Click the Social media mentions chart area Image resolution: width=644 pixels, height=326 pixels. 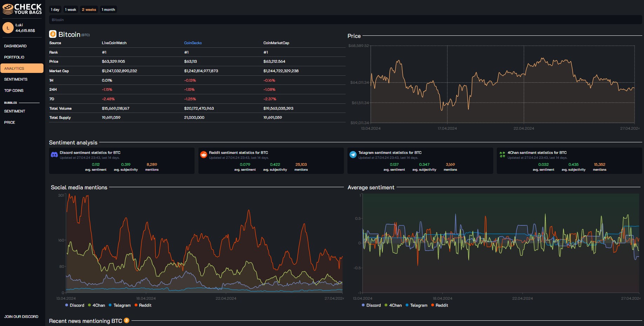click(204, 244)
